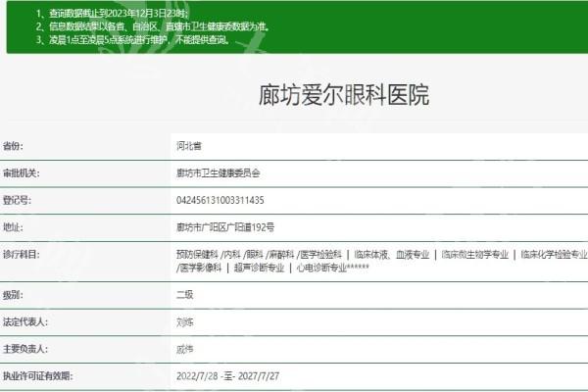588x392 pixels.
Task: Click 临床体液、血液专业 in departments
Action: 391,255
